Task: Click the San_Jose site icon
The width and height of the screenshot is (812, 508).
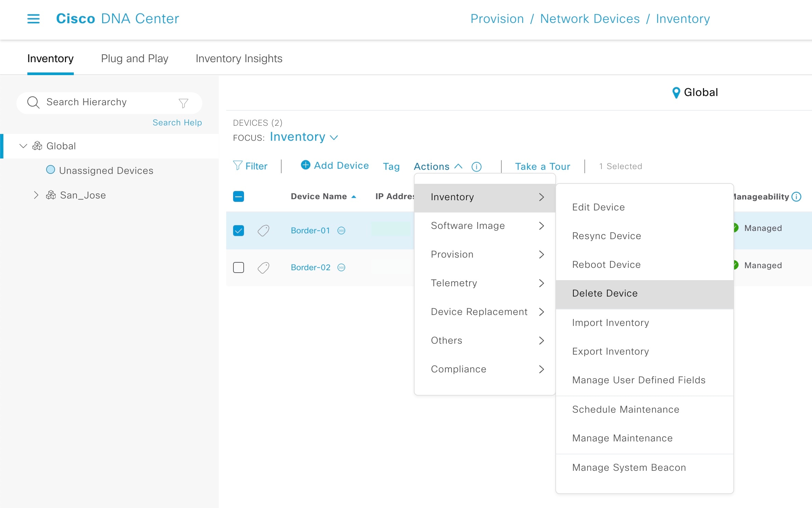Action: pos(51,195)
